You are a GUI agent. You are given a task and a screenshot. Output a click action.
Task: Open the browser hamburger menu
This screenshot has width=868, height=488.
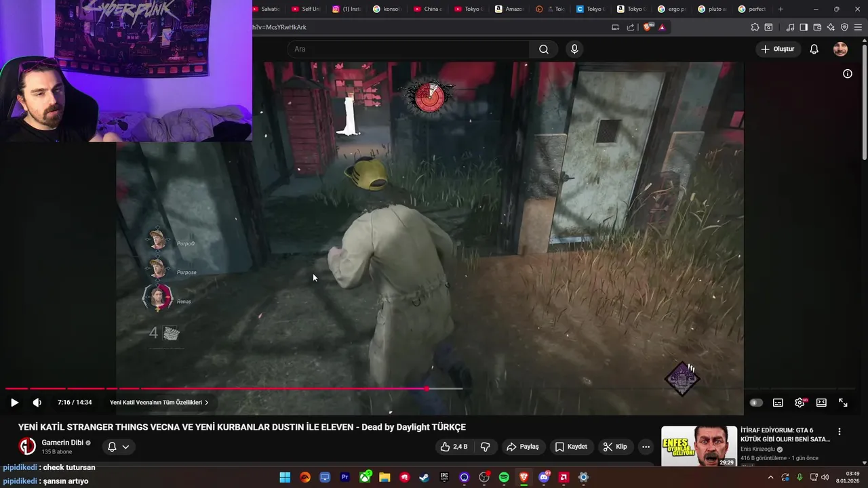858,27
